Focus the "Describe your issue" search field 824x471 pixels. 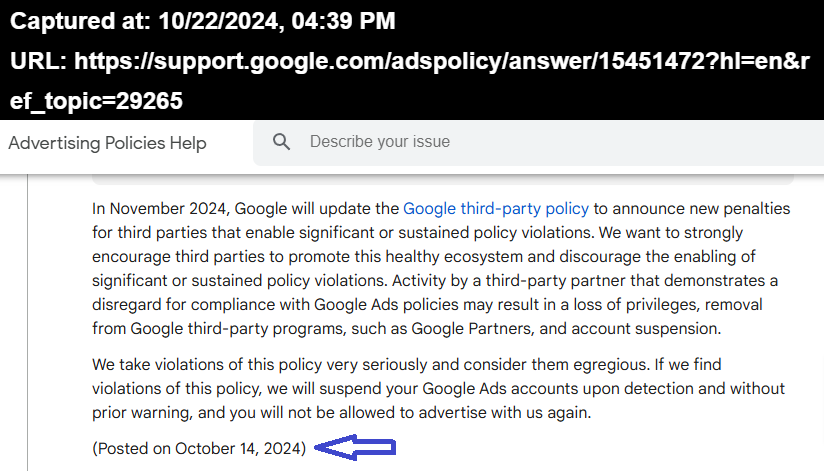[x=538, y=143]
